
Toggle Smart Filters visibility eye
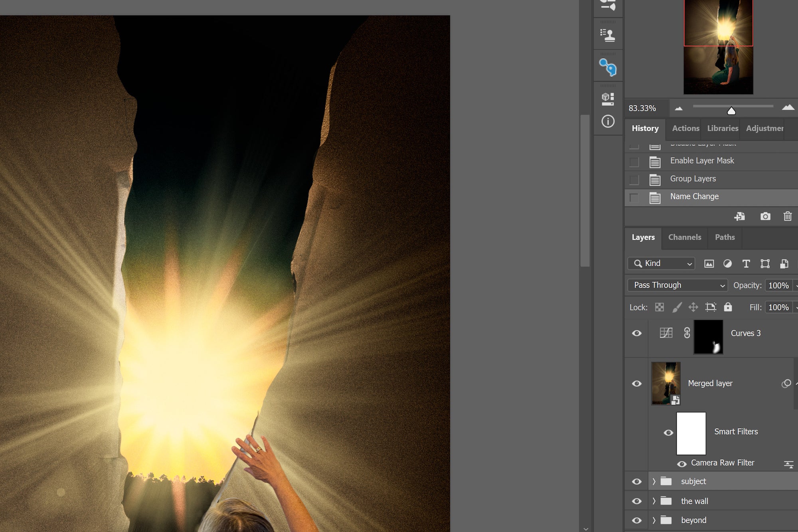[668, 433]
